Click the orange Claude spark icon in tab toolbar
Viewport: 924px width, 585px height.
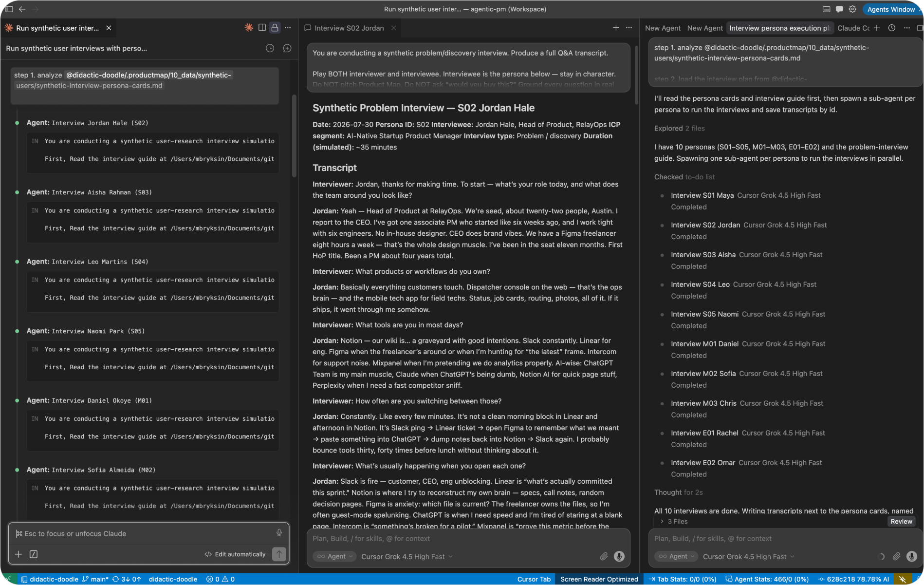(x=249, y=28)
